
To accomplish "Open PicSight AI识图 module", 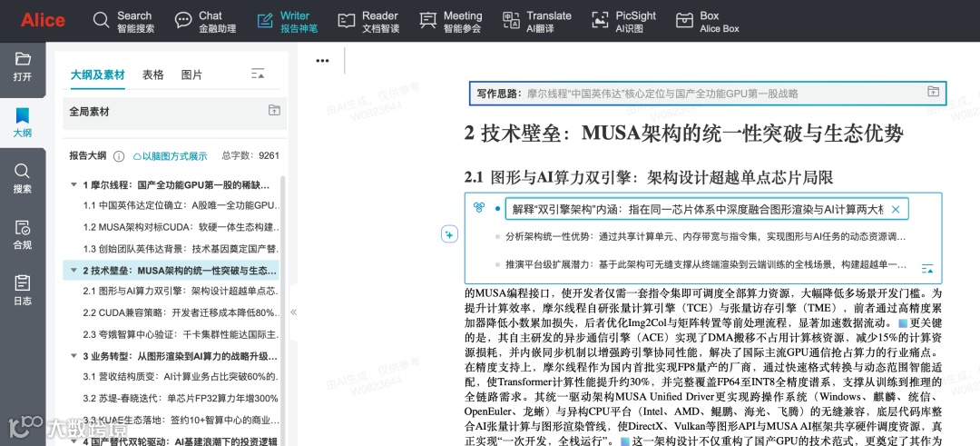I will (x=623, y=21).
